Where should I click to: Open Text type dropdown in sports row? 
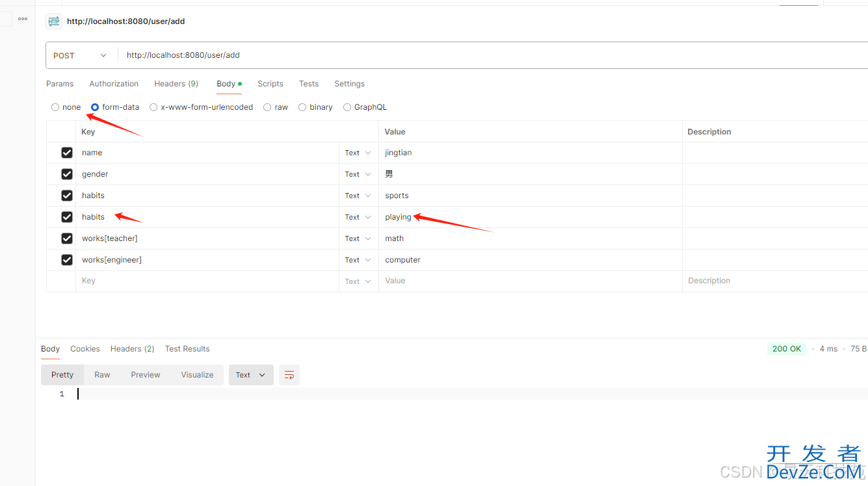tap(358, 196)
